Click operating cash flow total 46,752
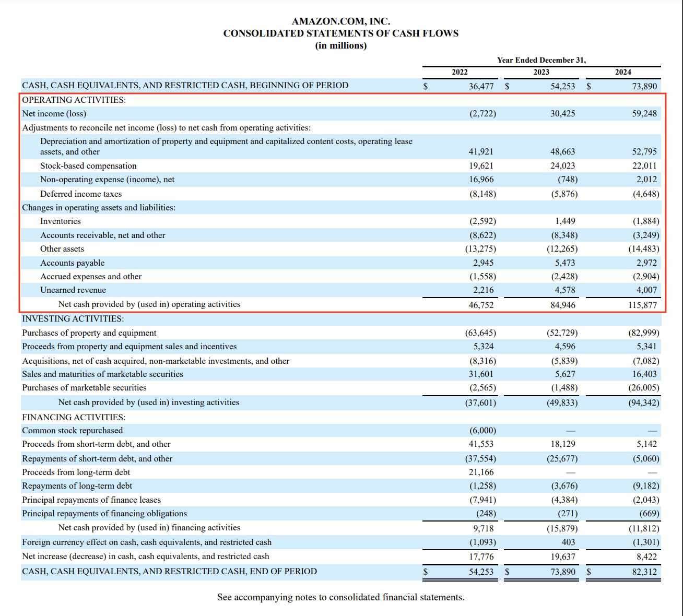Screen dimensions: 683x616 click(481, 305)
